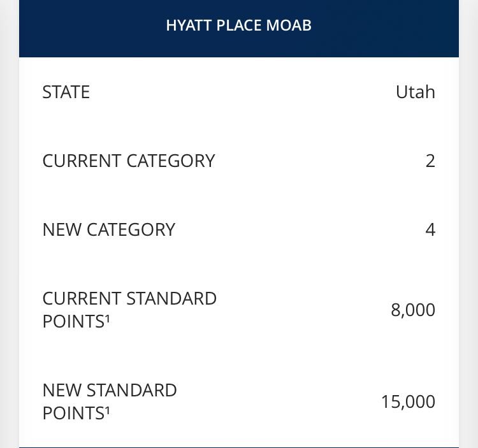Click the word STANDARD in new points row

[132, 390]
